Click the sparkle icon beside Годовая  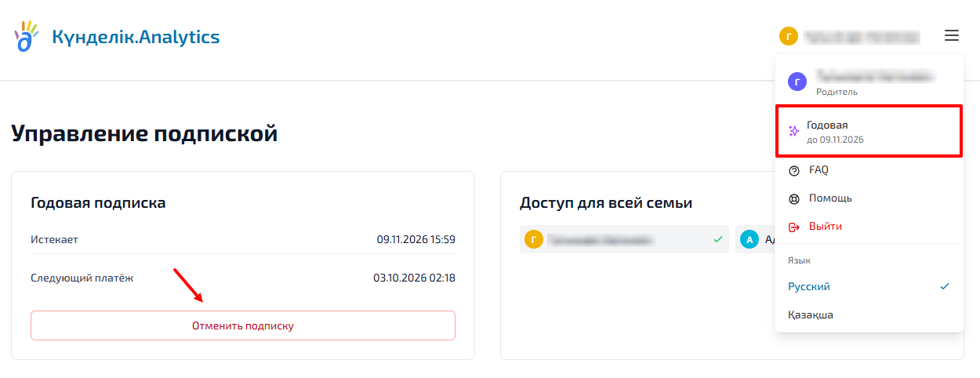pyautogui.click(x=793, y=131)
